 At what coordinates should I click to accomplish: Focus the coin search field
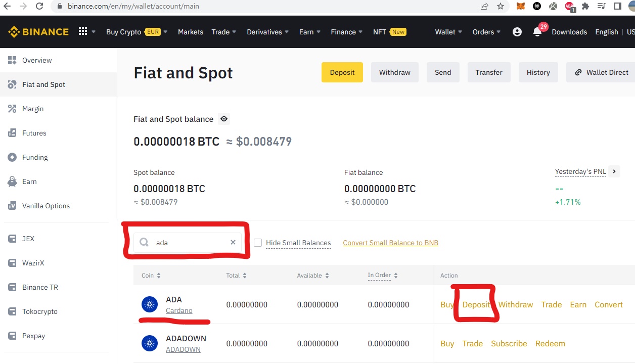[x=188, y=243]
